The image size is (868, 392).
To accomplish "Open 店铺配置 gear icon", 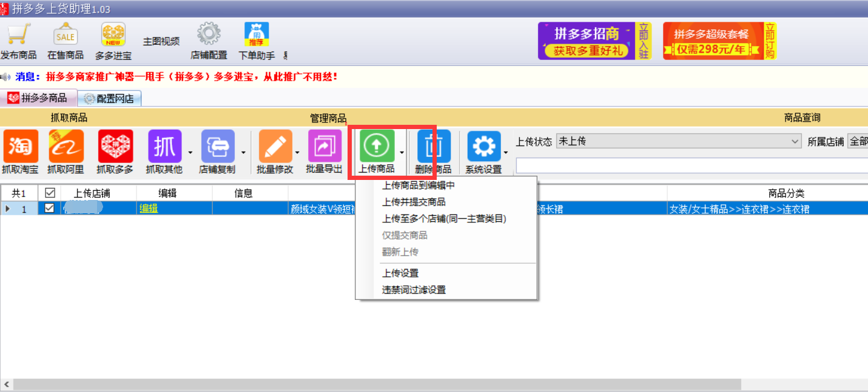I will 209,35.
